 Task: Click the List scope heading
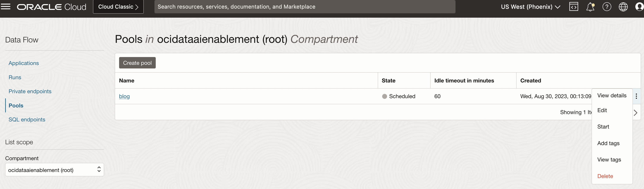(19, 142)
